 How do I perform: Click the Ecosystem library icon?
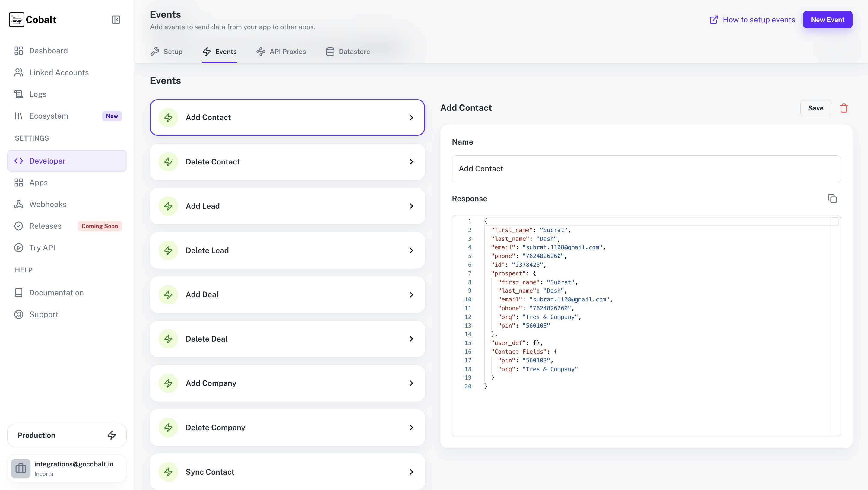[18, 116]
